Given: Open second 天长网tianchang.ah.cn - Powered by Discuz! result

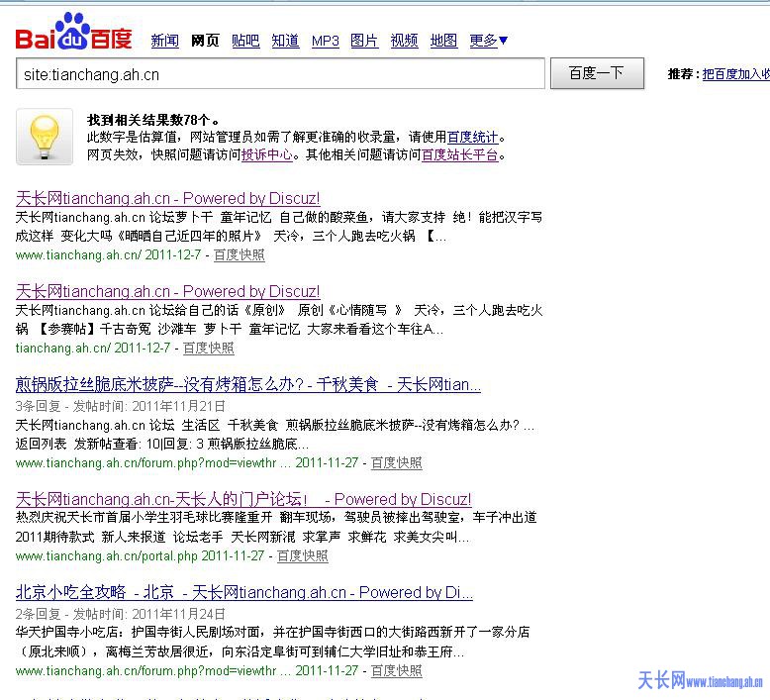Looking at the screenshot, I should (x=168, y=292).
